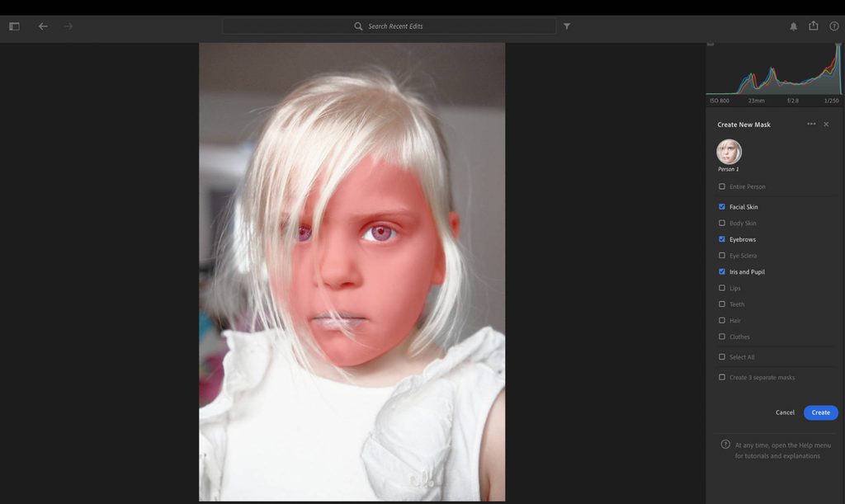The image size is (845, 504).
Task: Enable the Eye Sclera checkbox
Action: click(721, 255)
